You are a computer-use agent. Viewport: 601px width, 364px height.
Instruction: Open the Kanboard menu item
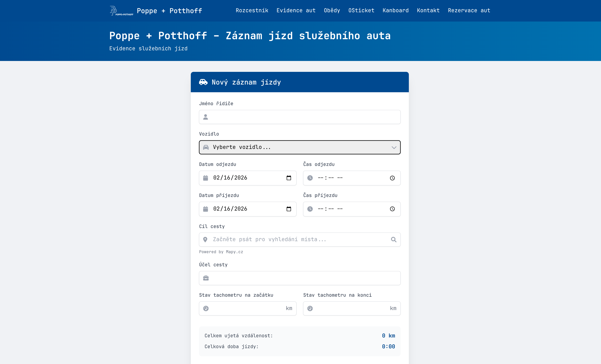tap(396, 10)
